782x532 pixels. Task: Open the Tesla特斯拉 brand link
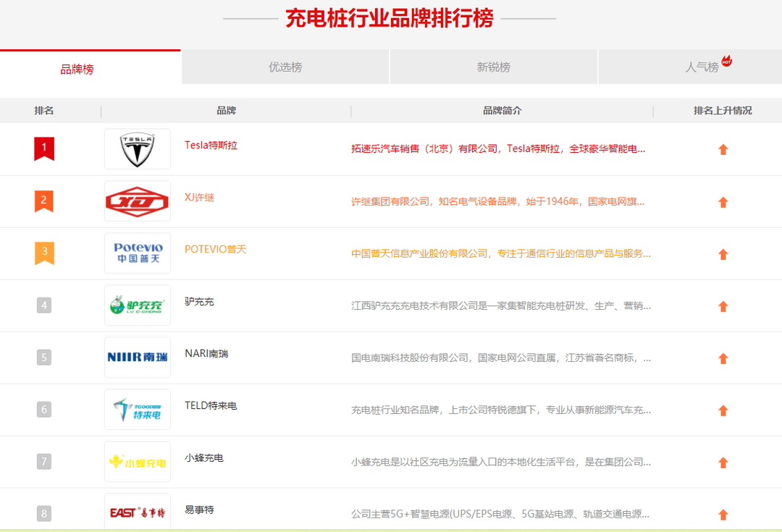click(211, 145)
